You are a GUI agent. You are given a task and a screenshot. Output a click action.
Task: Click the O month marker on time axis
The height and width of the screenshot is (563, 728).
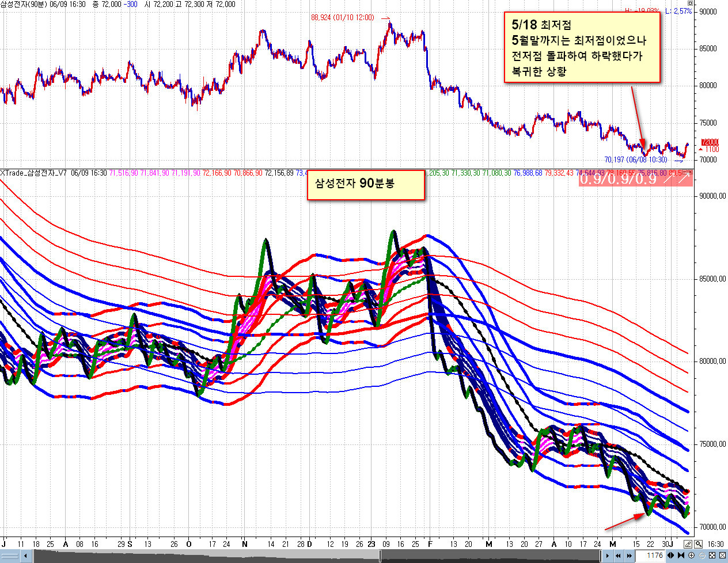coord(189,544)
